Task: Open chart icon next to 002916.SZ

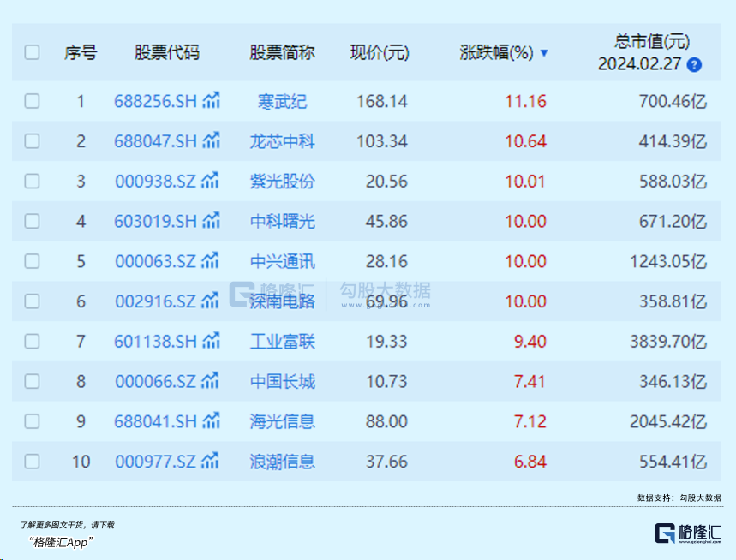Action: (210, 301)
